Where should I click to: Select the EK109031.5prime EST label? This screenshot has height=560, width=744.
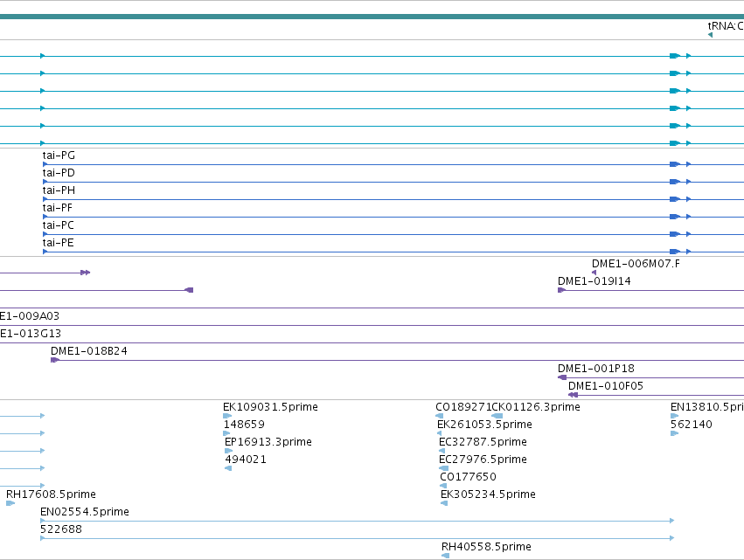point(270,407)
